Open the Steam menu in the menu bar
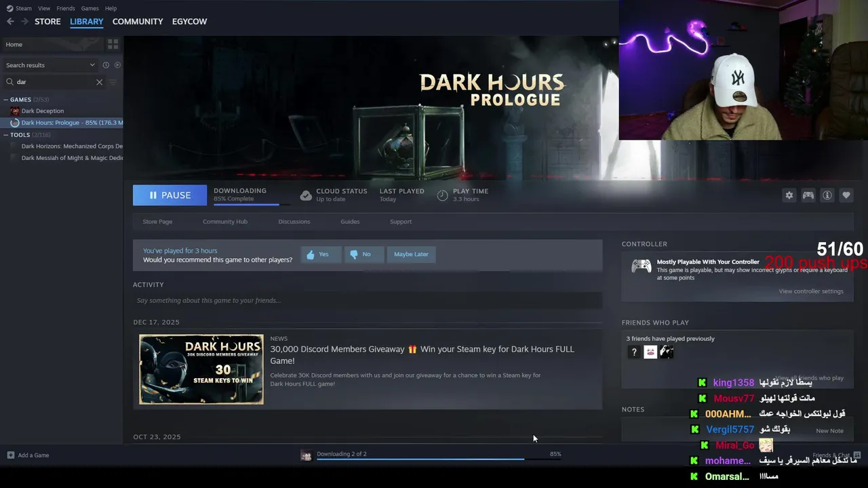 coord(24,8)
